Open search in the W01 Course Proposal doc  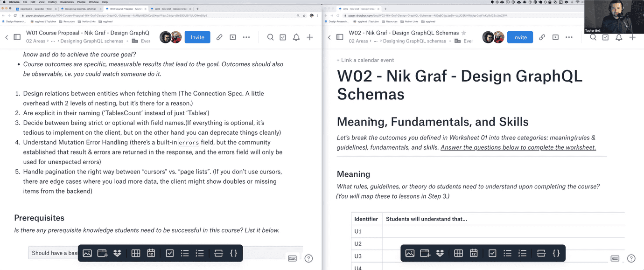270,37
